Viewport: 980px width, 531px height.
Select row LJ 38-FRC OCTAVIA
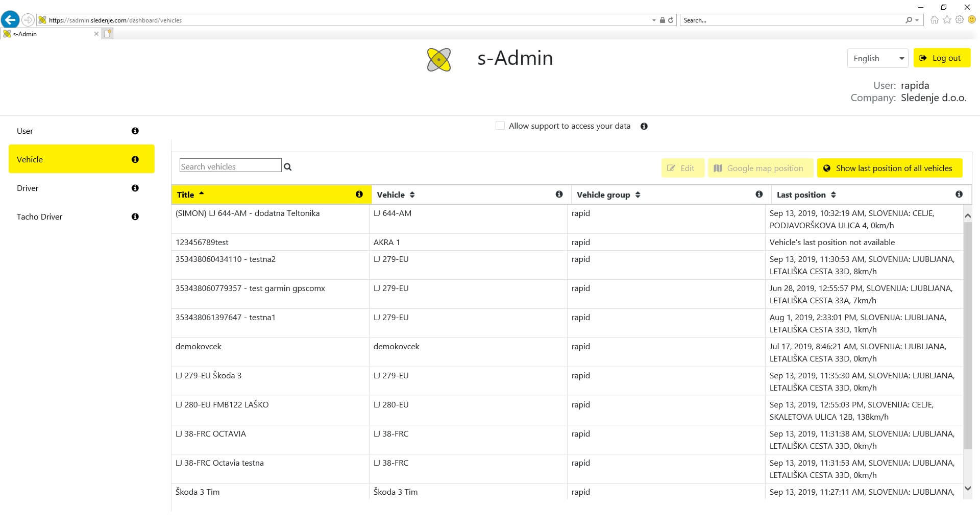(567, 440)
